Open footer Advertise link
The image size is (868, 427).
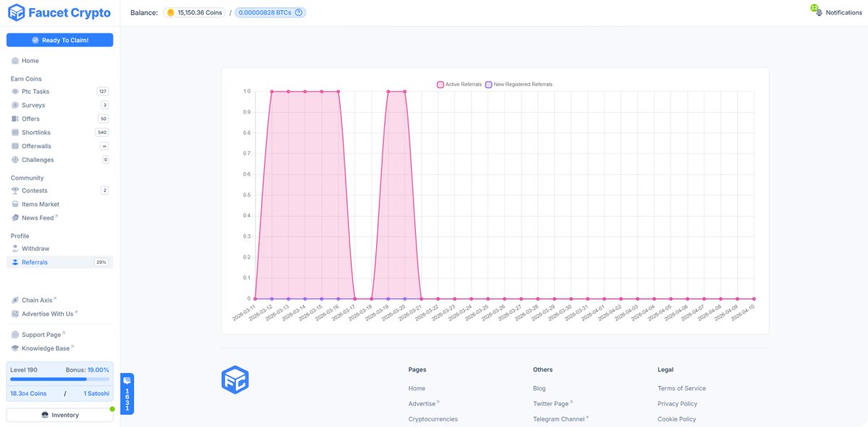pyautogui.click(x=423, y=404)
